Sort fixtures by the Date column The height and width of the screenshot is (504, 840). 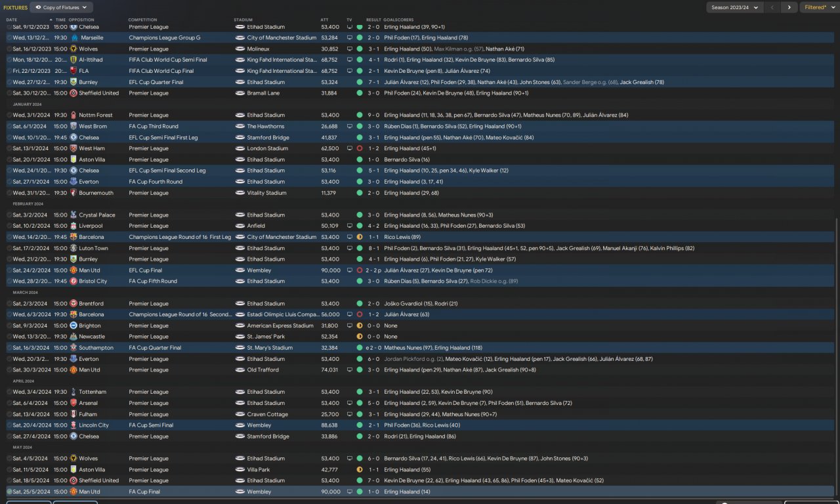pos(12,20)
